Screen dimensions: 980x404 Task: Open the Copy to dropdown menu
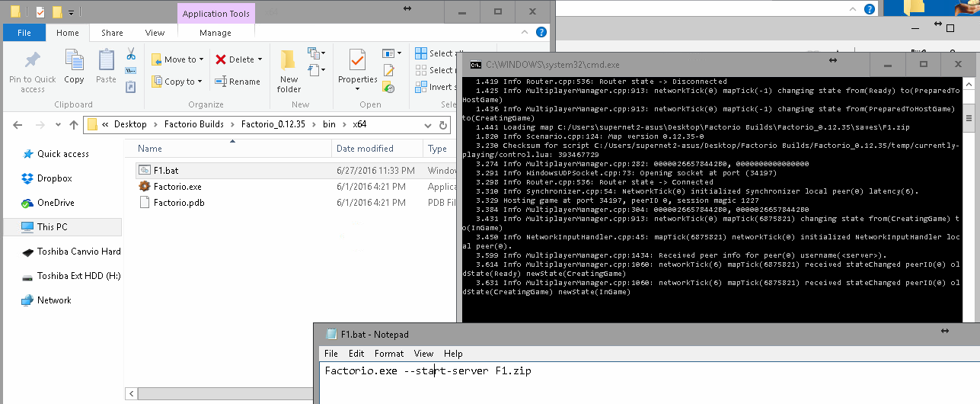click(200, 82)
